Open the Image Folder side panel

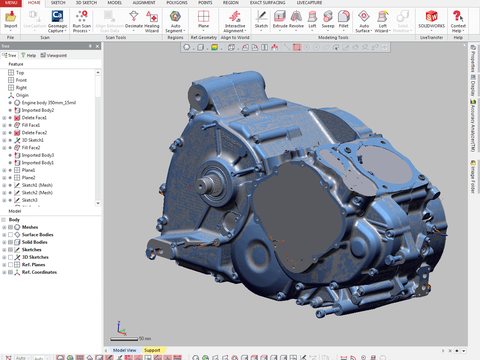[473, 177]
